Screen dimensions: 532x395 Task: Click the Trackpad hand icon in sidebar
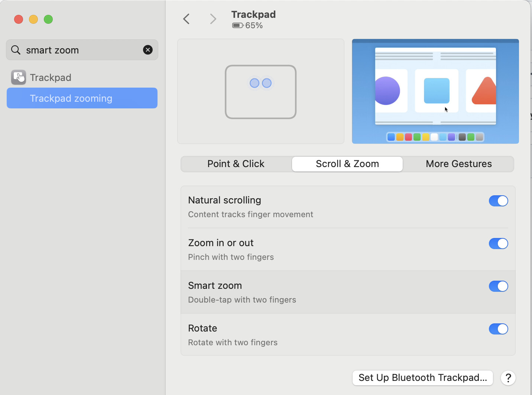19,77
